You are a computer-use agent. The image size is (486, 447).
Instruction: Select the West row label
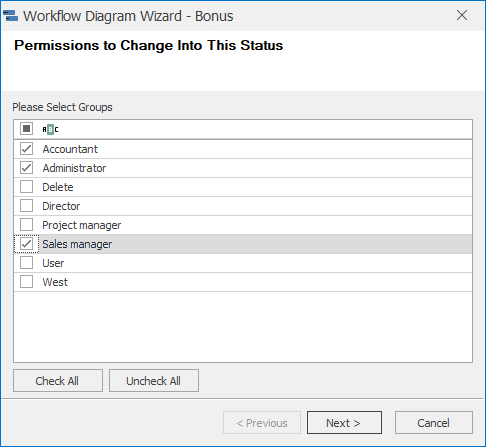tap(55, 282)
